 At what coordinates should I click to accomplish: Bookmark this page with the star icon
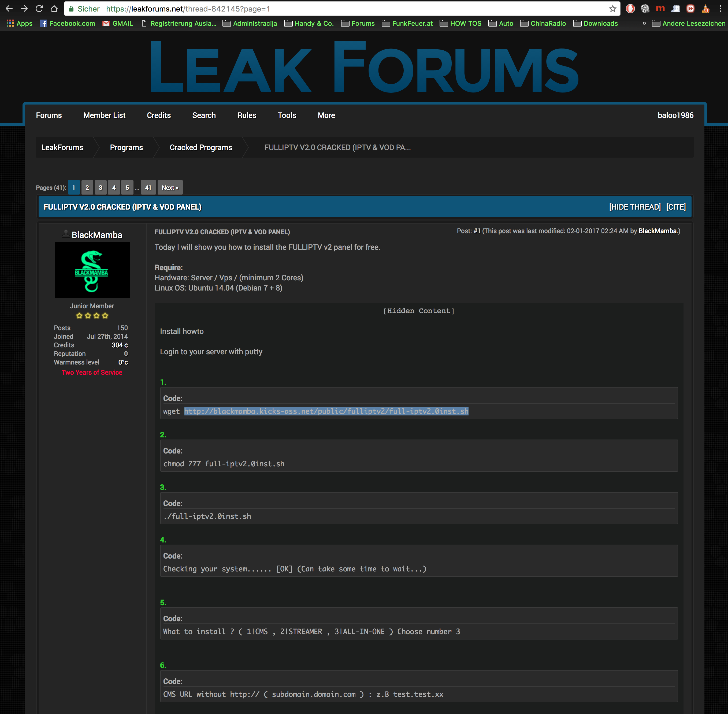coord(612,9)
